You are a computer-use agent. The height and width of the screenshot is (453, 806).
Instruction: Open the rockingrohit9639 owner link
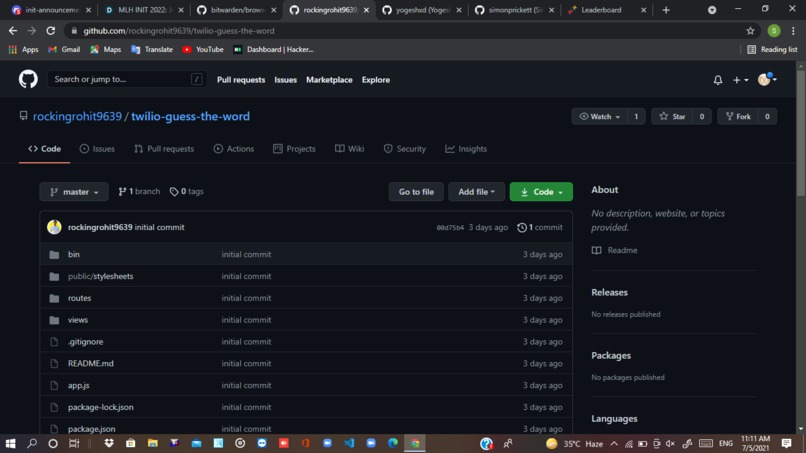tap(77, 116)
